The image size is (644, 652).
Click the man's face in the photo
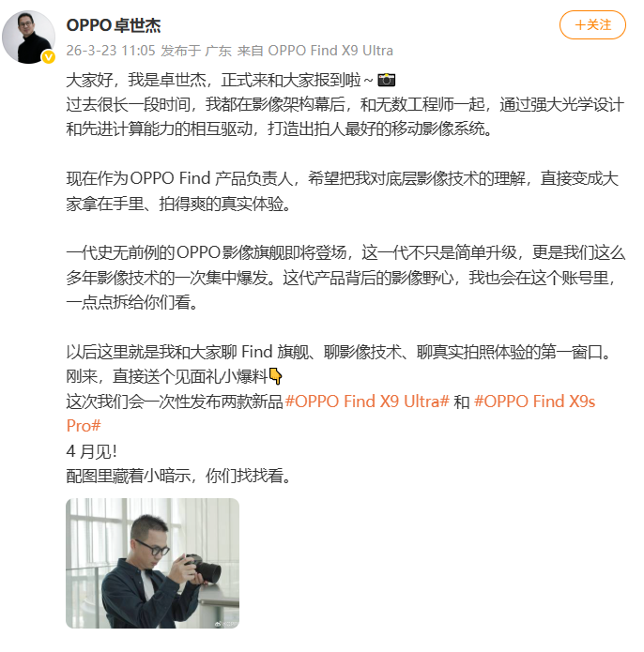150,538
